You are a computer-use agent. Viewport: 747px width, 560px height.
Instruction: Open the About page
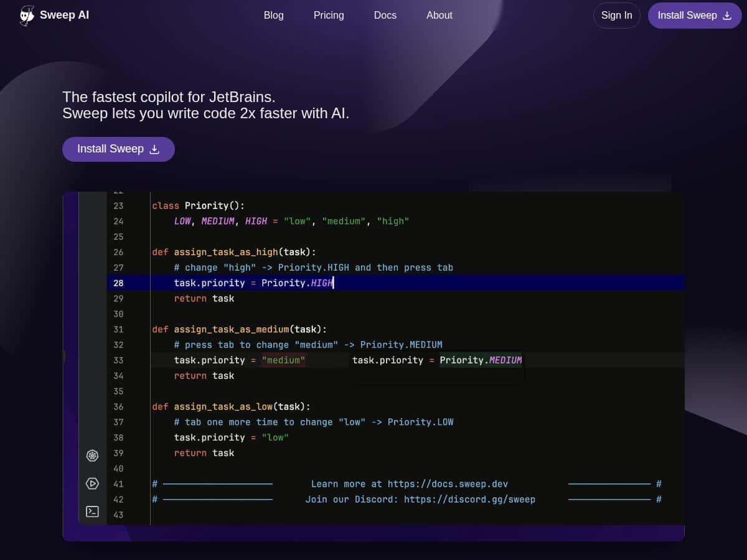439,15
